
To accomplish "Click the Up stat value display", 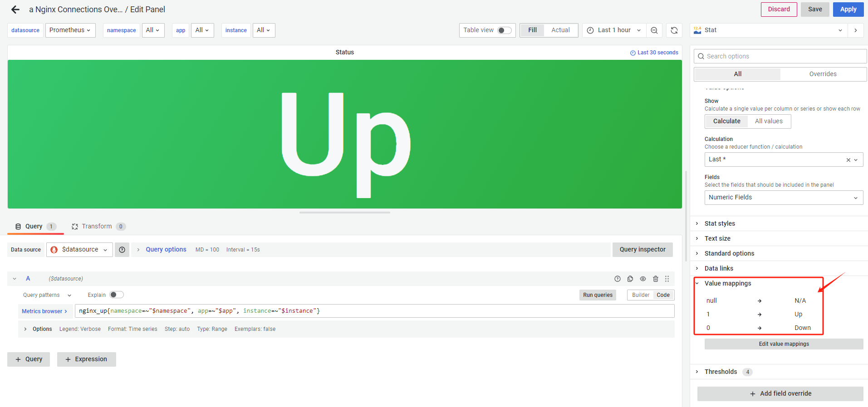I will (x=346, y=145).
